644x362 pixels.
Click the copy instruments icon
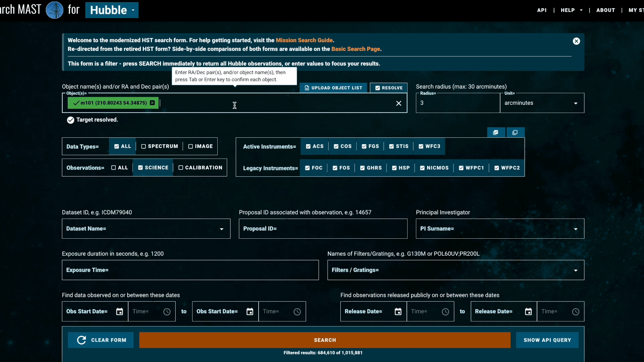(515, 132)
